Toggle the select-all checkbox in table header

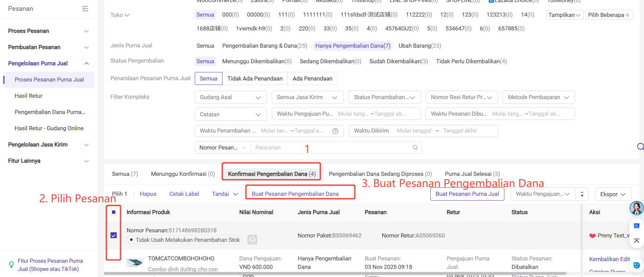(114, 212)
